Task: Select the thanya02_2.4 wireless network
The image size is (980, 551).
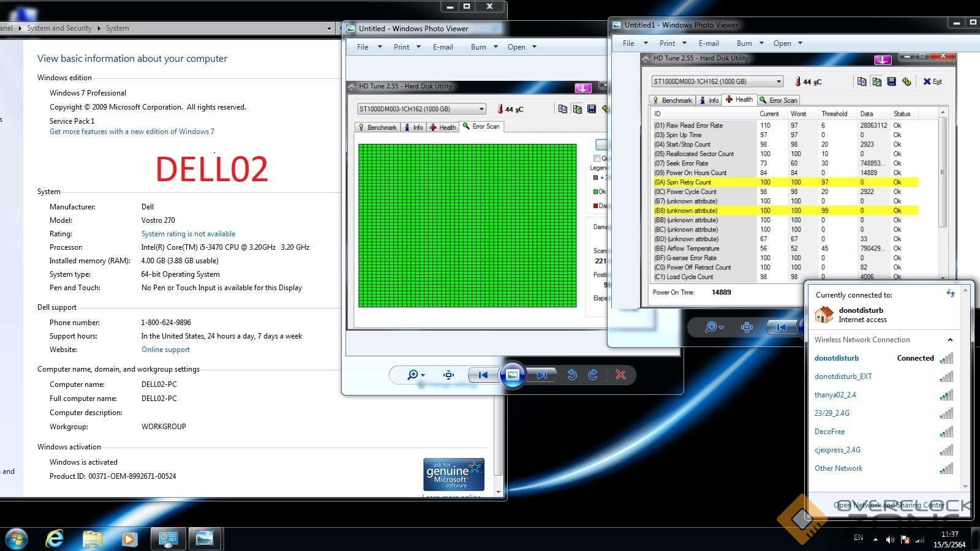Action: coord(835,395)
